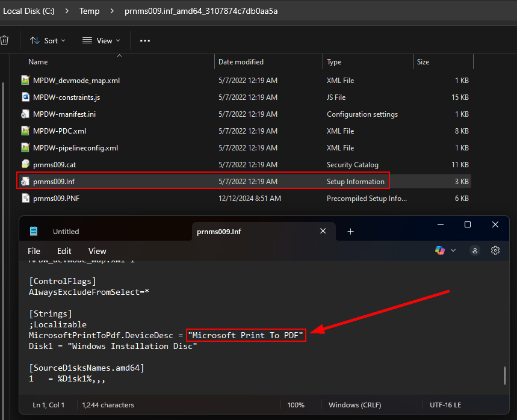Screen dimensions: 517x420
Task: Click 1,244 characters status entry
Action: (x=108, y=405)
